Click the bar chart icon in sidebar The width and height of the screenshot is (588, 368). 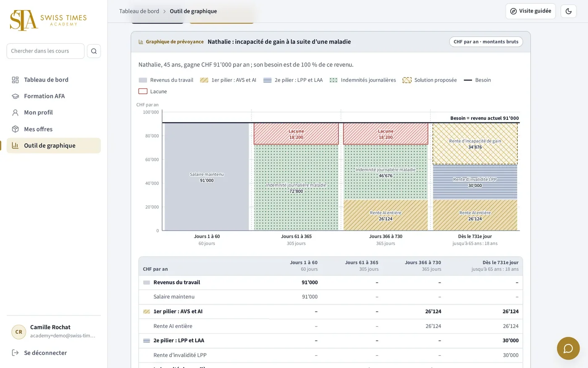click(16, 146)
